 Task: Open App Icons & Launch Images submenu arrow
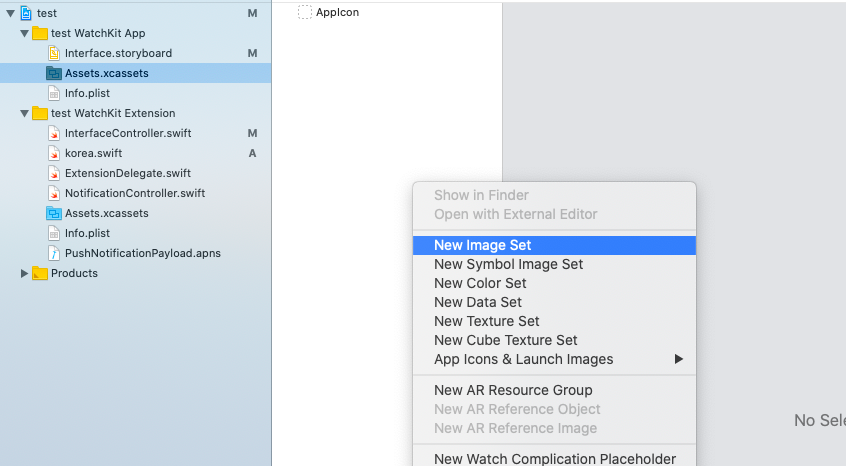(679, 359)
